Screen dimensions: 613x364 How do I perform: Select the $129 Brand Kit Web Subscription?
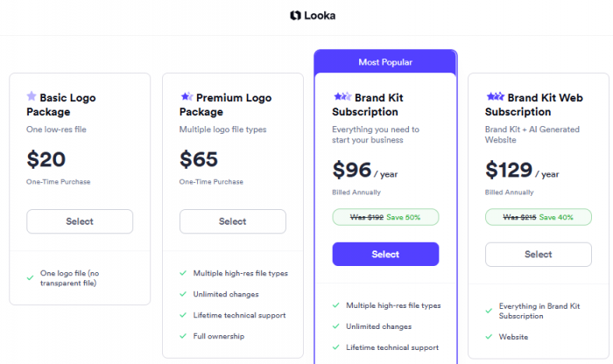[x=539, y=255]
